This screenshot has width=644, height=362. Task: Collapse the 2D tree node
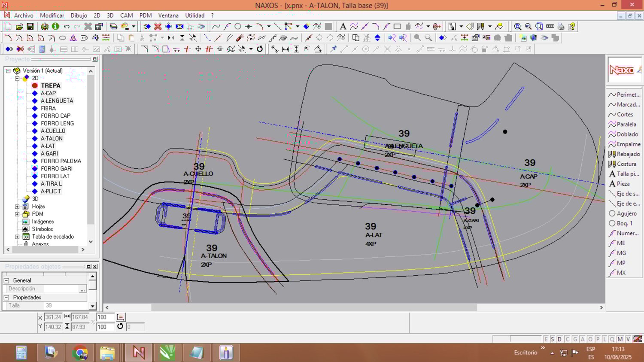point(17,78)
